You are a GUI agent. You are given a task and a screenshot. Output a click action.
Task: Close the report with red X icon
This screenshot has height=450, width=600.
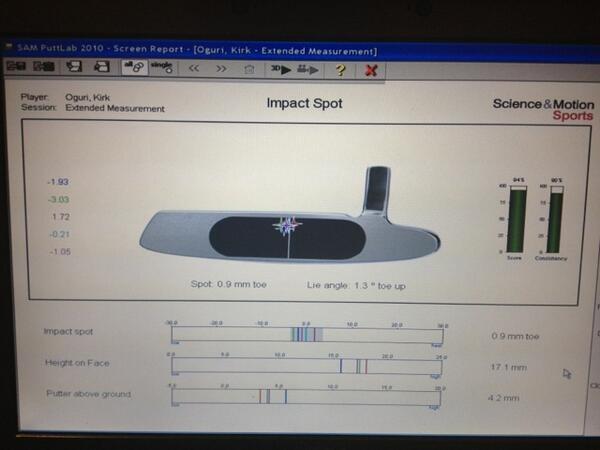371,70
